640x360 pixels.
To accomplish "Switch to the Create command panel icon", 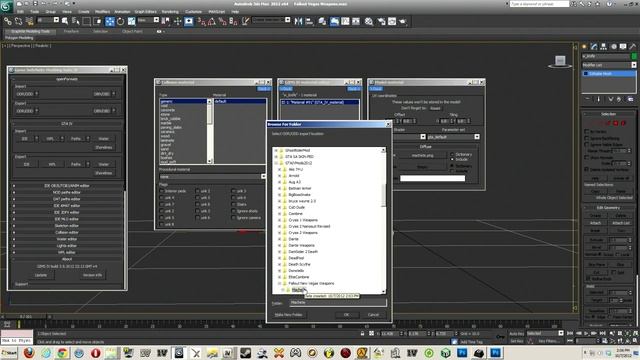I will [584, 47].
